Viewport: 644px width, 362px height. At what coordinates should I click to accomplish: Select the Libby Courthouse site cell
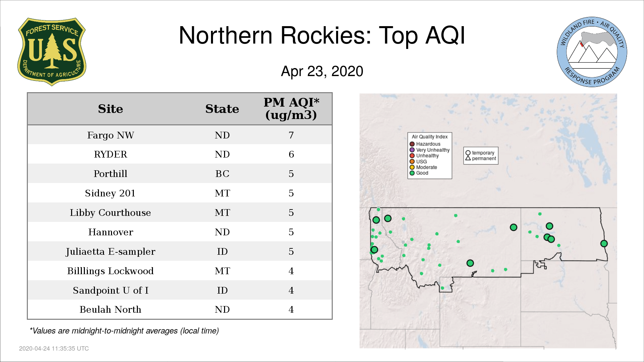(110, 213)
